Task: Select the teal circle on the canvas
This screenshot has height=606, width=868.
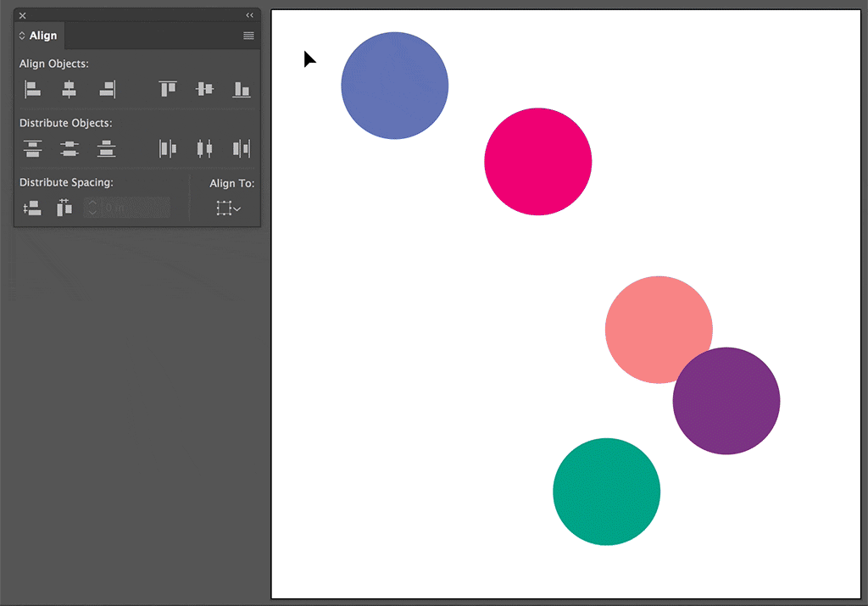Action: 607,492
